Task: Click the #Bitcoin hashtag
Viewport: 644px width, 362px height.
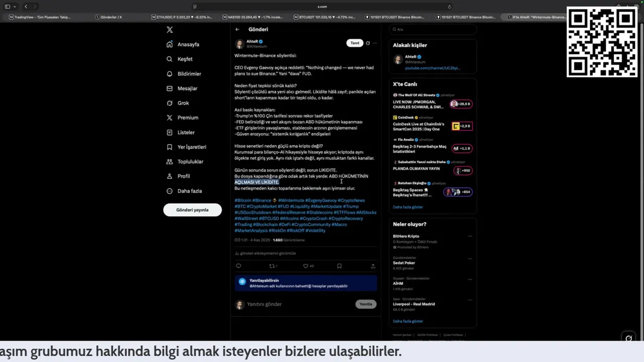Action: (x=243, y=200)
